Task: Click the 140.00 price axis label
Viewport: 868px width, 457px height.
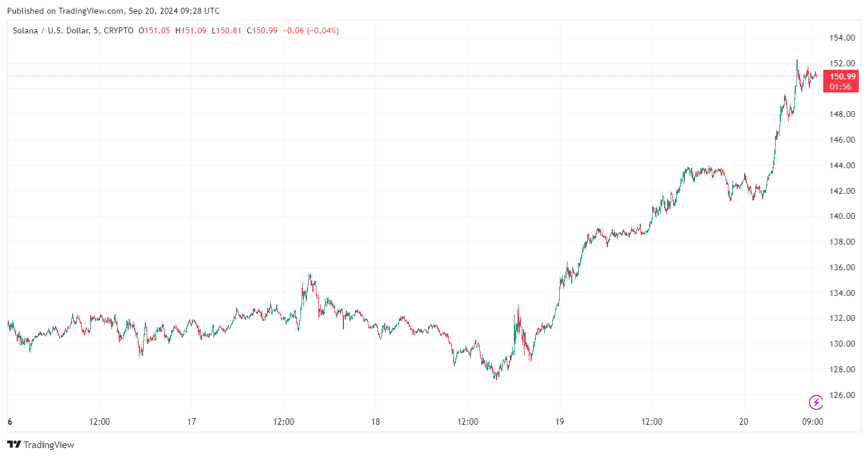Action: click(842, 217)
